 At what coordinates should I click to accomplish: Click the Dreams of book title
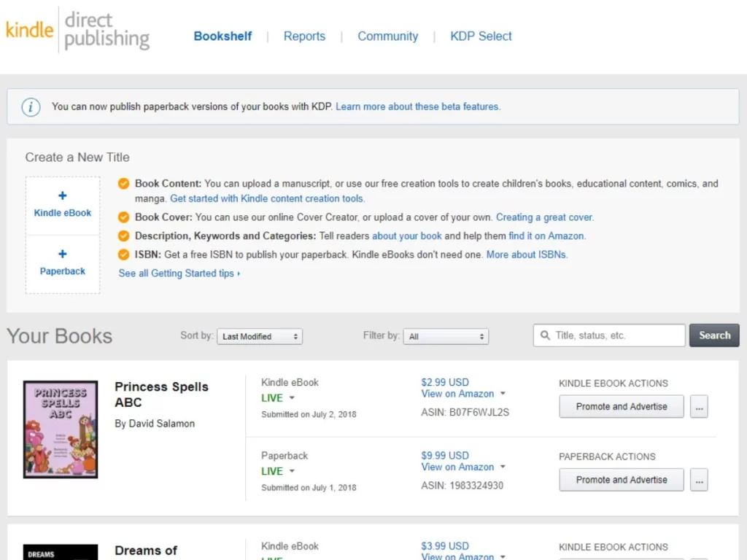[146, 551]
